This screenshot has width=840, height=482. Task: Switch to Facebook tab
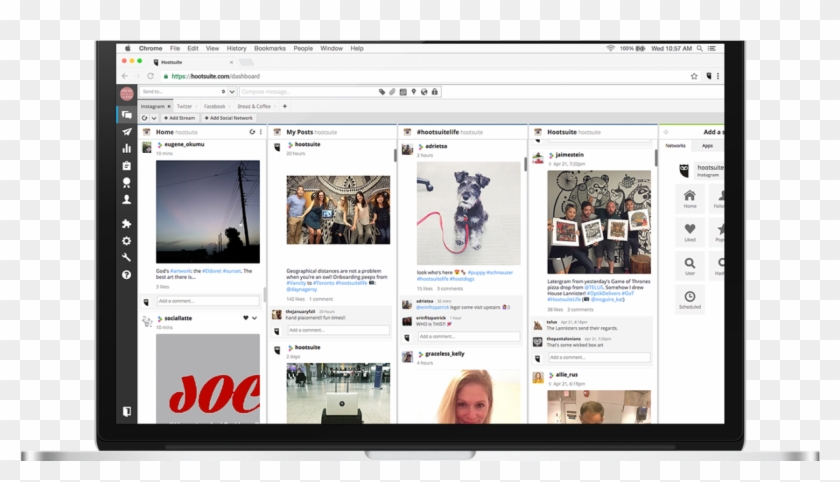click(214, 106)
